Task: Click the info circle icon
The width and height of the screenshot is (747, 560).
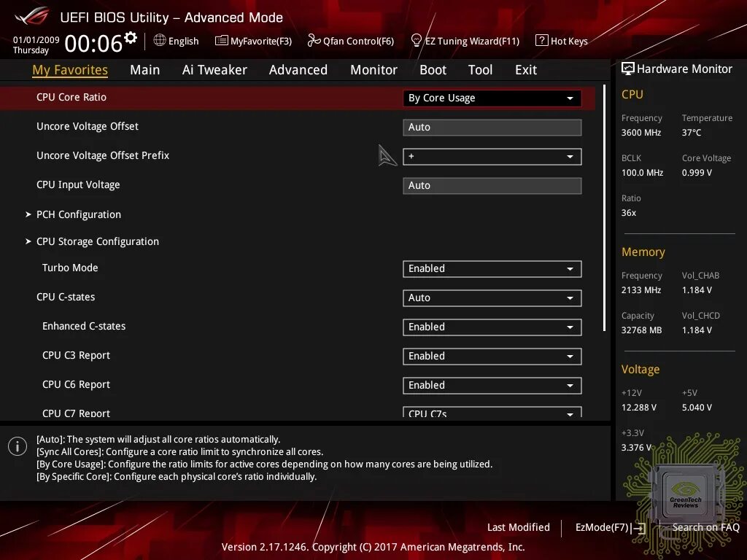Action: 18,446
